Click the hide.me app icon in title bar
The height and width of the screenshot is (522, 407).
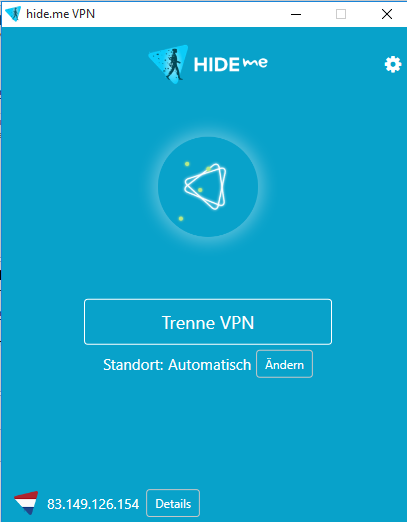(13, 14)
